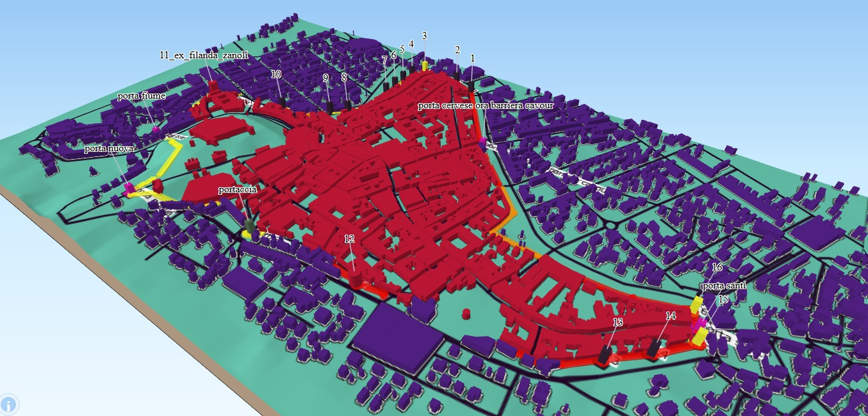Viewport: 868px width, 416px height.
Task: Click the number 9 marker label
Action: 325,78
